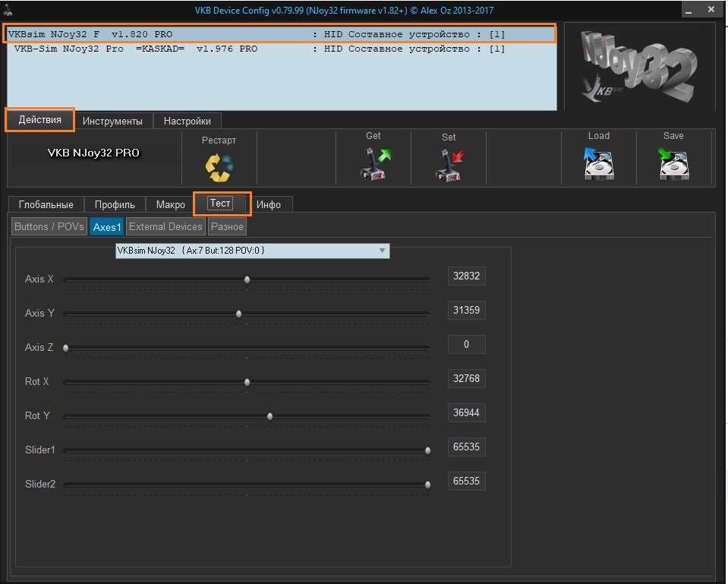Screen dimensions: 728x584
Task: Click the Axis X slider handle
Action: pos(247,279)
